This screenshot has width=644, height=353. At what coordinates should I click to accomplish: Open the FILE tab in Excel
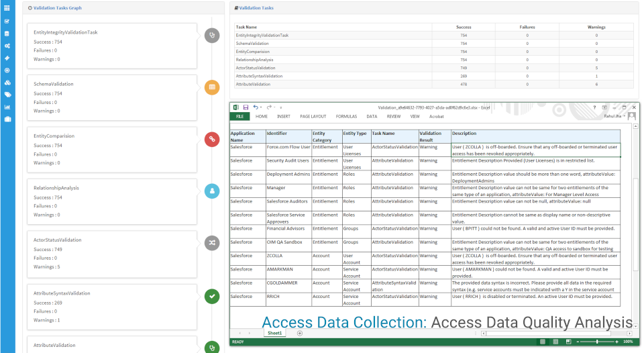[240, 117]
